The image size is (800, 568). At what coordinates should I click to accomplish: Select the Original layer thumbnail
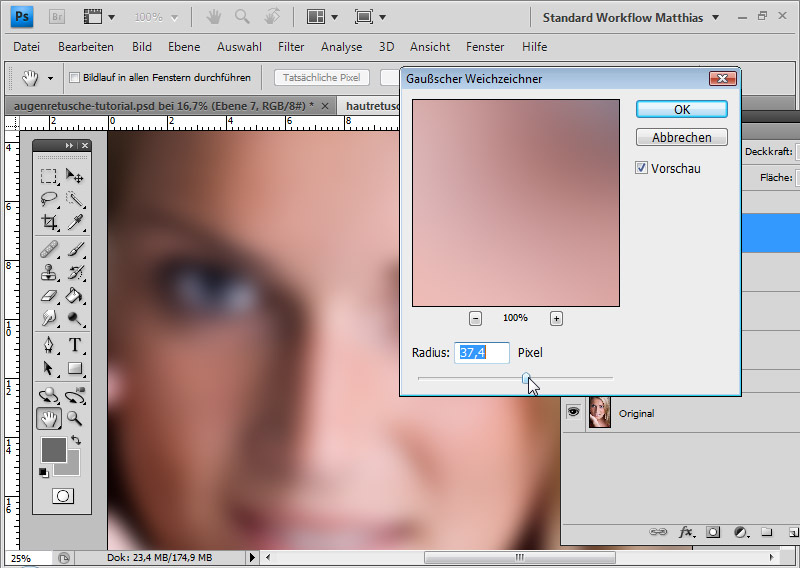pyautogui.click(x=599, y=412)
